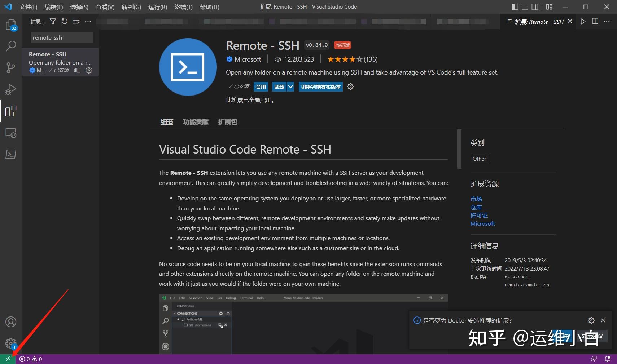Click 切换到预发布版本 button
This screenshot has width=617, height=364.
pyautogui.click(x=321, y=86)
